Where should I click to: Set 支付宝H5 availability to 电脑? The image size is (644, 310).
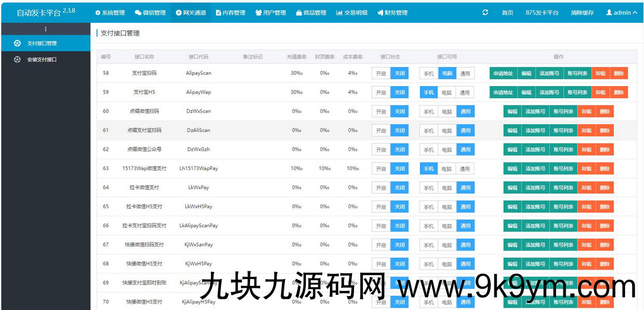click(446, 92)
